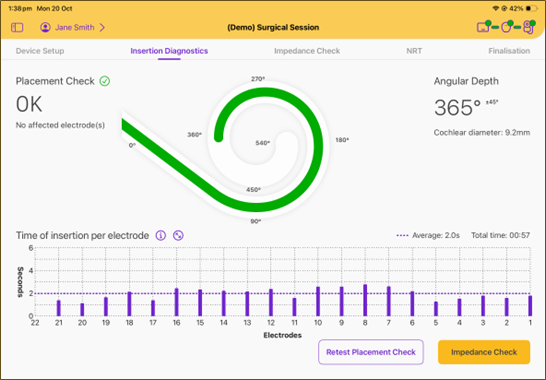
Task: Click the chart view toggle icon beside info
Action: [x=178, y=235]
